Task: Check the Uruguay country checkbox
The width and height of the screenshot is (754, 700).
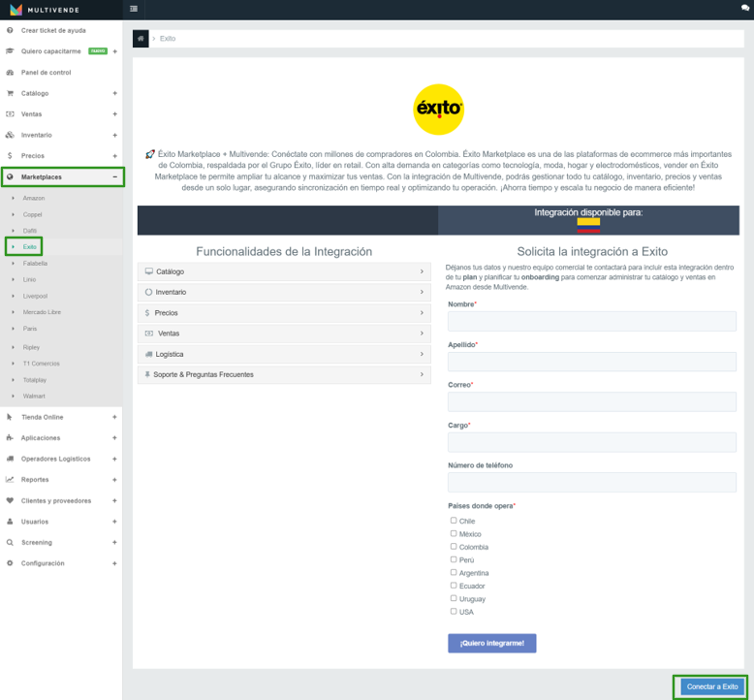Action: click(x=454, y=598)
